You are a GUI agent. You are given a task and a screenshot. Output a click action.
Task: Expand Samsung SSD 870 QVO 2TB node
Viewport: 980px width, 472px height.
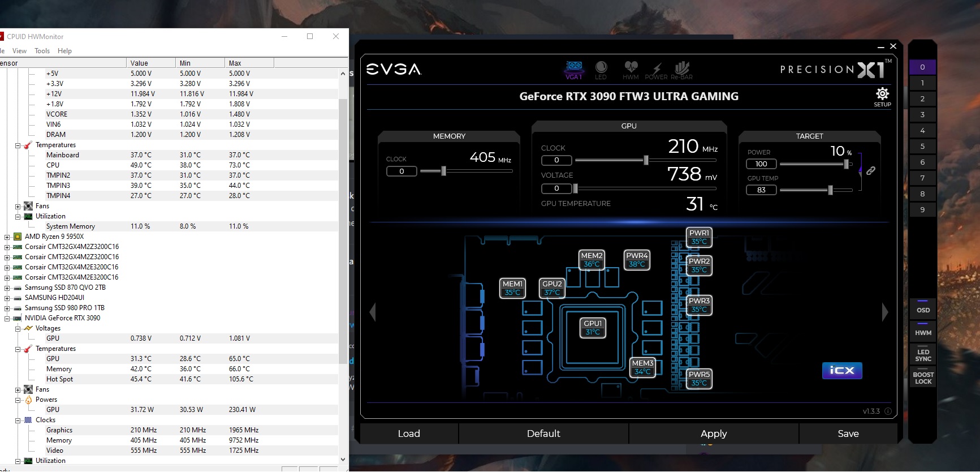click(x=7, y=288)
